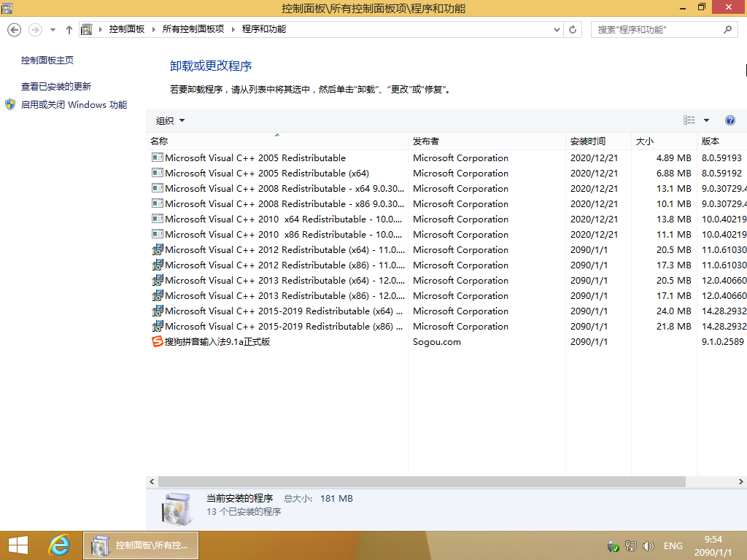Refresh the program list
The image size is (747, 560).
[573, 29]
